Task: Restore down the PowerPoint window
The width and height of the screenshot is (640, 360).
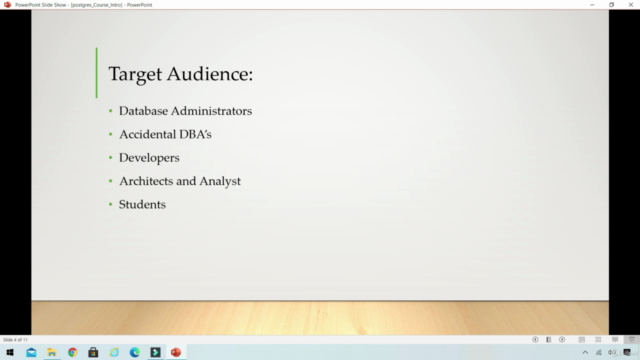Action: tap(611, 4)
